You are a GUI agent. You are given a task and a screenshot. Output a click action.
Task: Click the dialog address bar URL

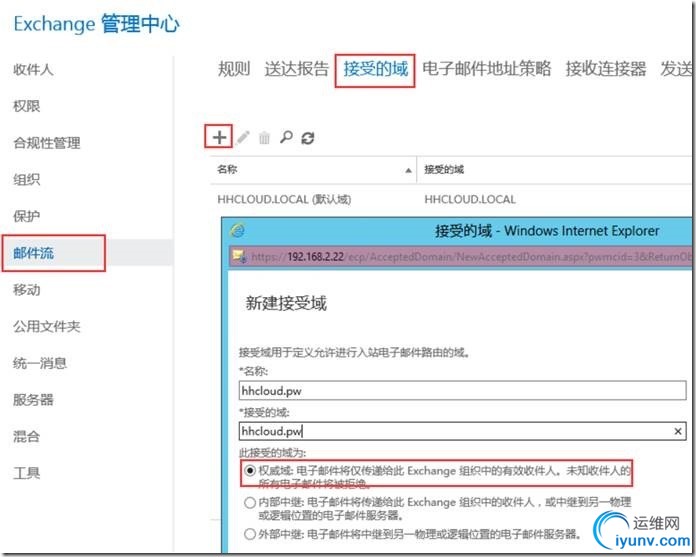pyautogui.click(x=471, y=257)
